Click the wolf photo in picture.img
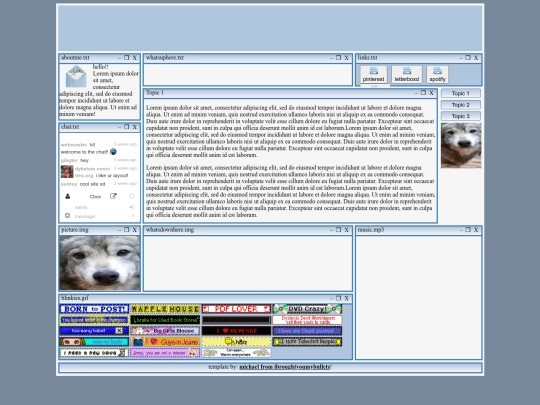 tap(100, 263)
